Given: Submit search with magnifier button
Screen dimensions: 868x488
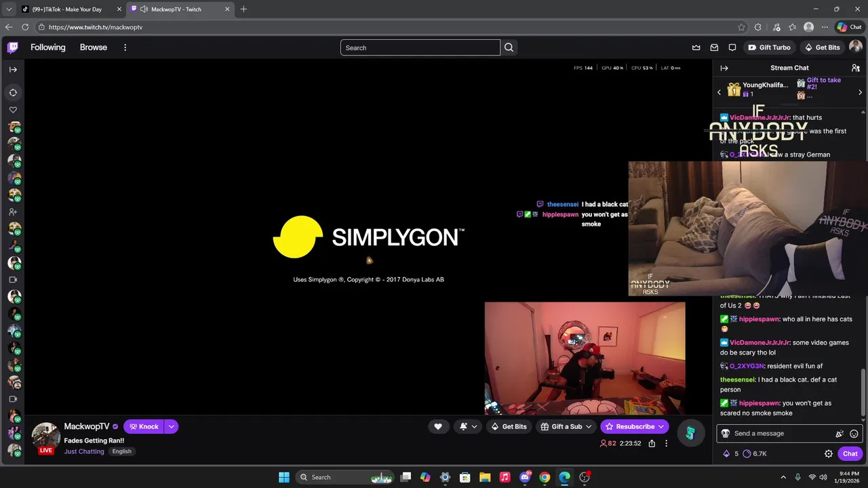Looking at the screenshot, I should pyautogui.click(x=509, y=47).
